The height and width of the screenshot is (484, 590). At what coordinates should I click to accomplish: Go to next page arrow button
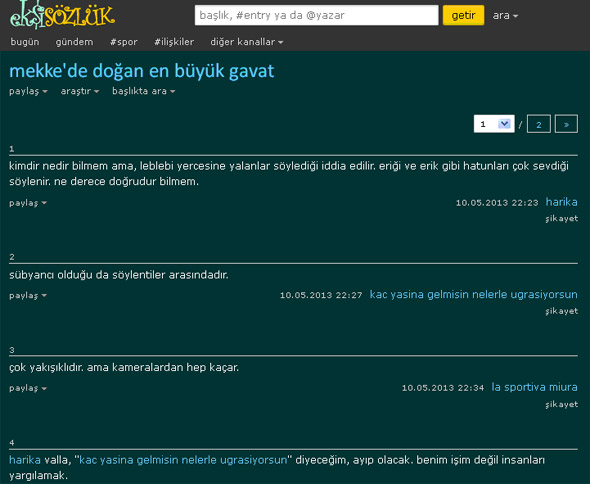[x=566, y=124]
